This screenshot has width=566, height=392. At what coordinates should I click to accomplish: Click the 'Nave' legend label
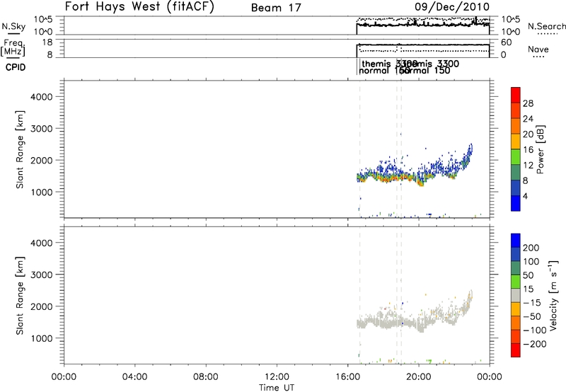tap(538, 50)
